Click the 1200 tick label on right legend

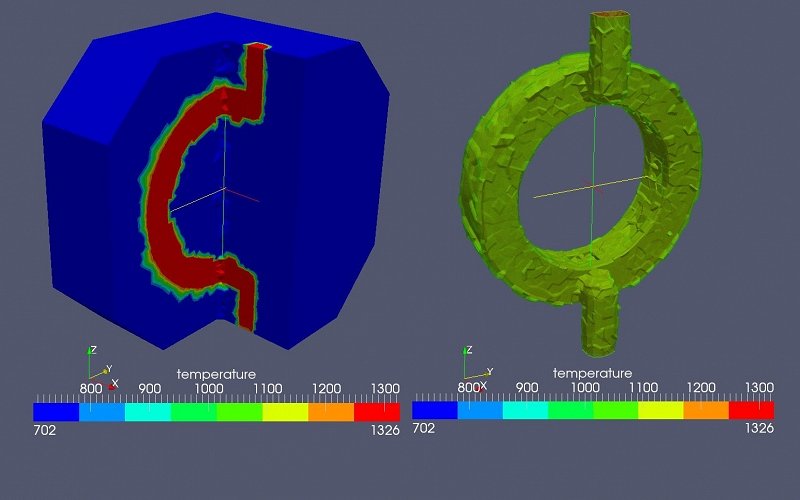701,387
